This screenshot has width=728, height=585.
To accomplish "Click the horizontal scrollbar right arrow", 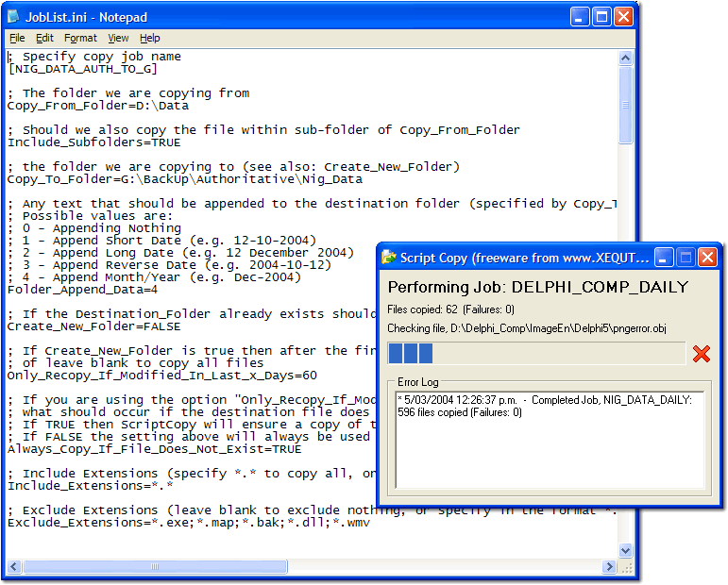I will [x=609, y=566].
